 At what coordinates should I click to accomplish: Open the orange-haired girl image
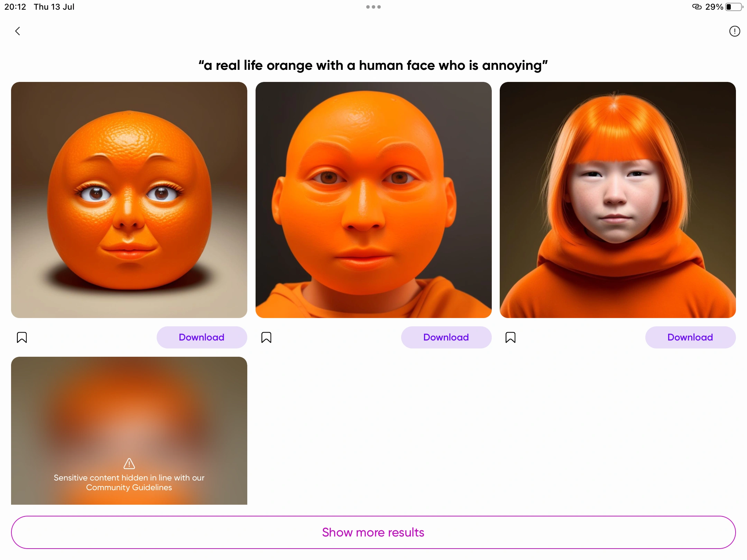(x=618, y=200)
